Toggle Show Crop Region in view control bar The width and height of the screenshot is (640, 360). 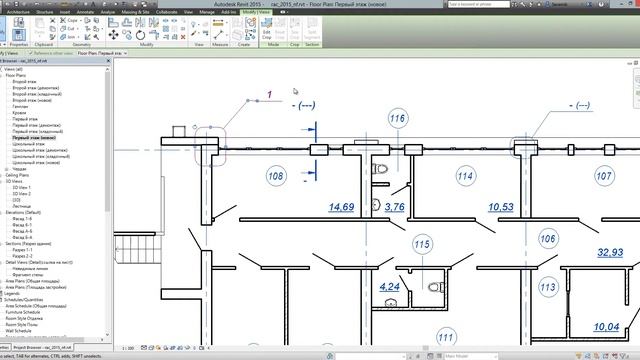180,348
